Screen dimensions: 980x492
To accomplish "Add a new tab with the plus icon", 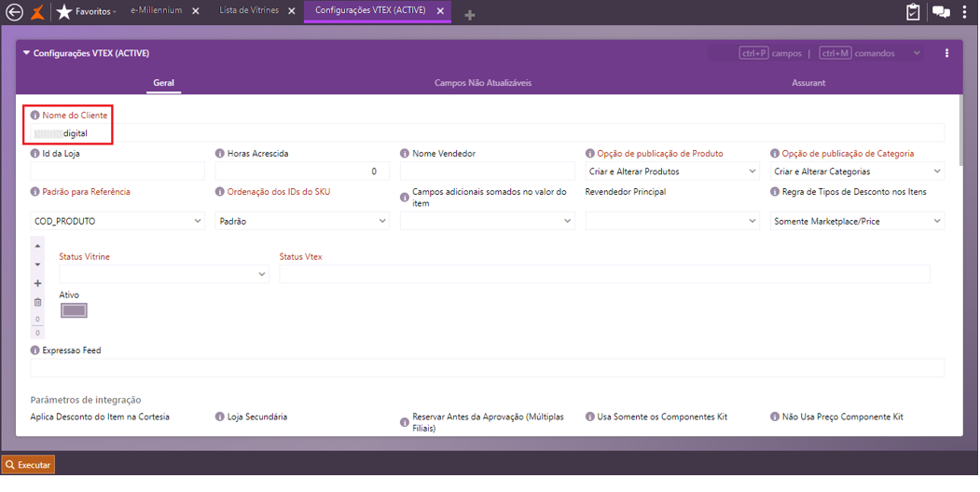I will pyautogui.click(x=470, y=14).
